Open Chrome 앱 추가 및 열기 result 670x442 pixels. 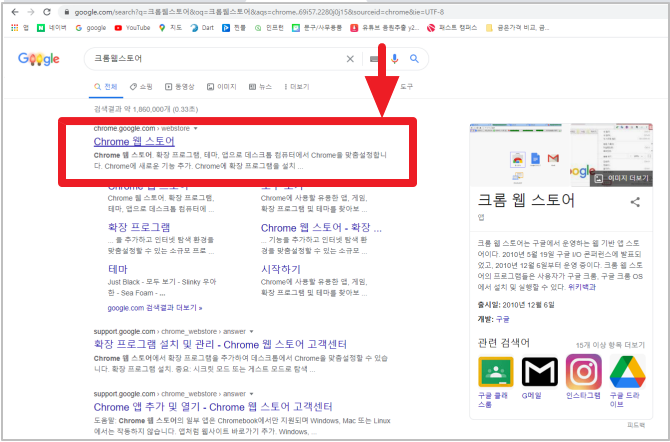213,407
